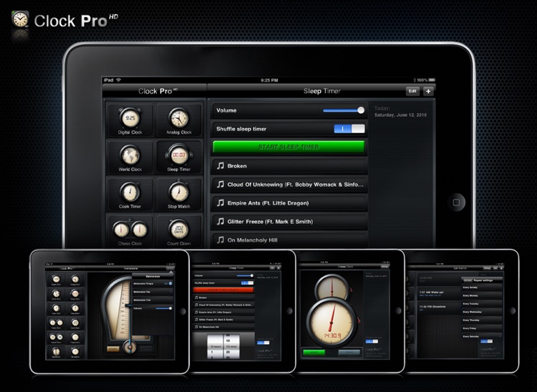Select the Sleep Timer icon on the large iPad
The height and width of the screenshot is (392, 537).
pos(179,157)
